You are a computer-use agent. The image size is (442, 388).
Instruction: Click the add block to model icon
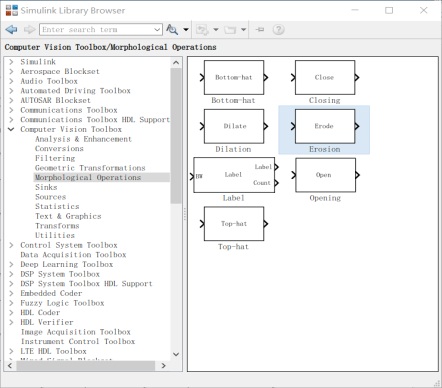pyautogui.click(x=202, y=30)
